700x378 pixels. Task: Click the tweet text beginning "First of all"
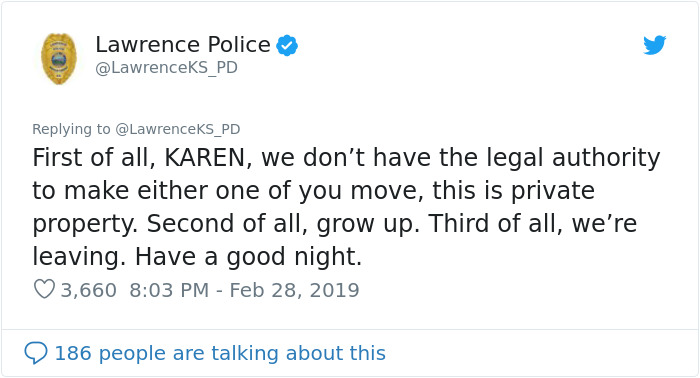[x=346, y=207]
